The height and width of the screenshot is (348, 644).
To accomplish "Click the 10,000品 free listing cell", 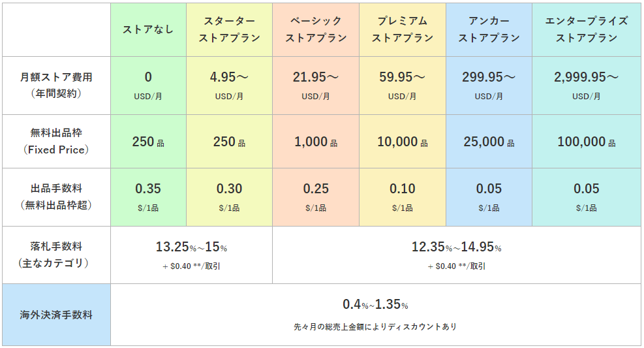I will click(402, 142).
